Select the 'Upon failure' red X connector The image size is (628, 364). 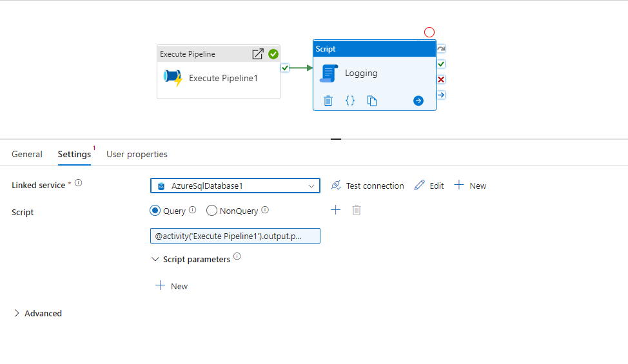click(x=441, y=80)
